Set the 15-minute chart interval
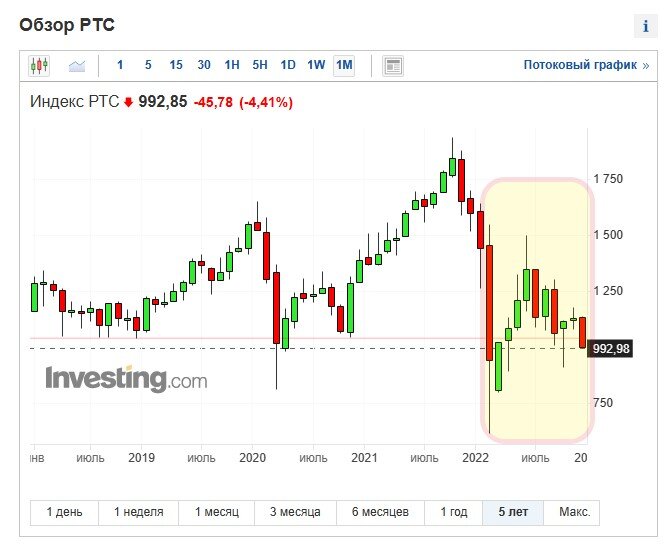This screenshot has width=672, height=549. (176, 66)
